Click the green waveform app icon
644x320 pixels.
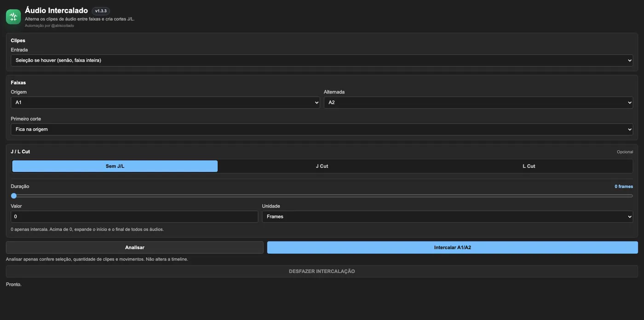pyautogui.click(x=13, y=17)
